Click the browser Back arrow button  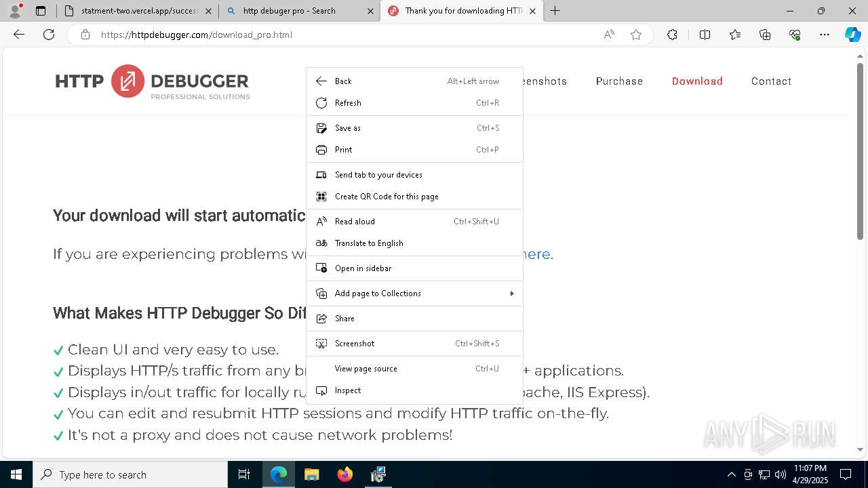(19, 35)
